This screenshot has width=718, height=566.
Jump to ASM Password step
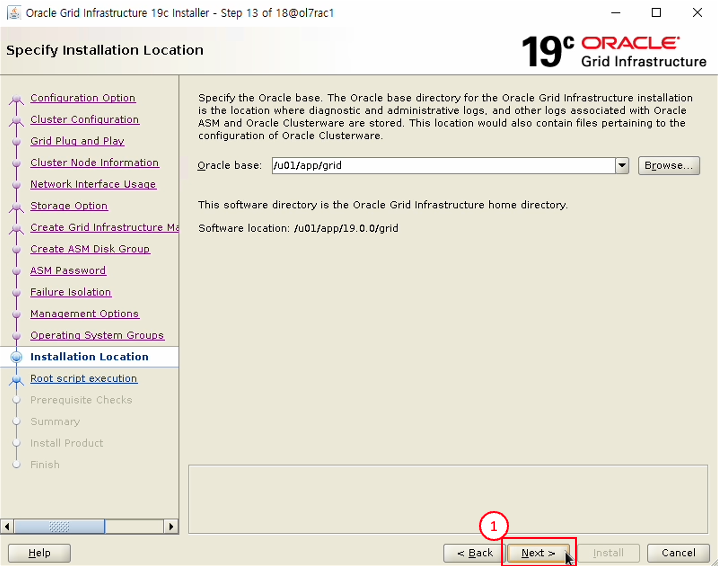(68, 270)
